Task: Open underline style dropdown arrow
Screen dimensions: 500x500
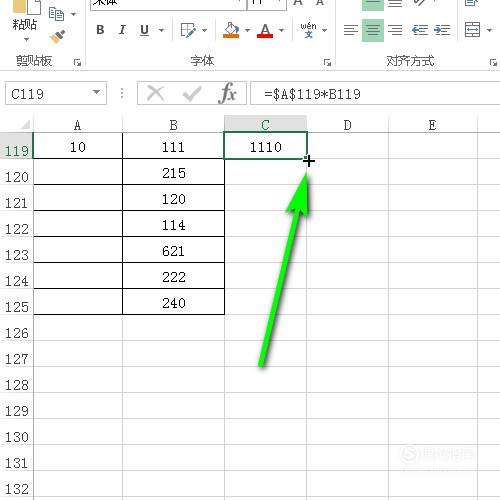Action: coord(161,30)
